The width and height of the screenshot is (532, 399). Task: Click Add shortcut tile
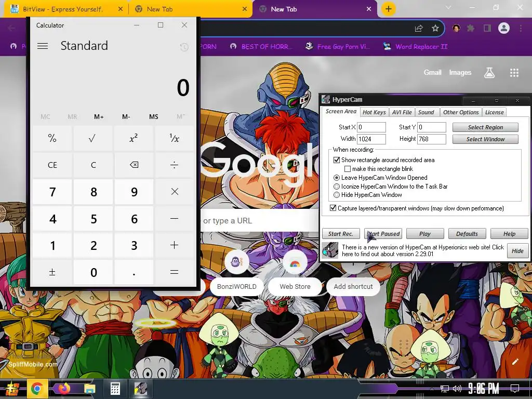(353, 286)
